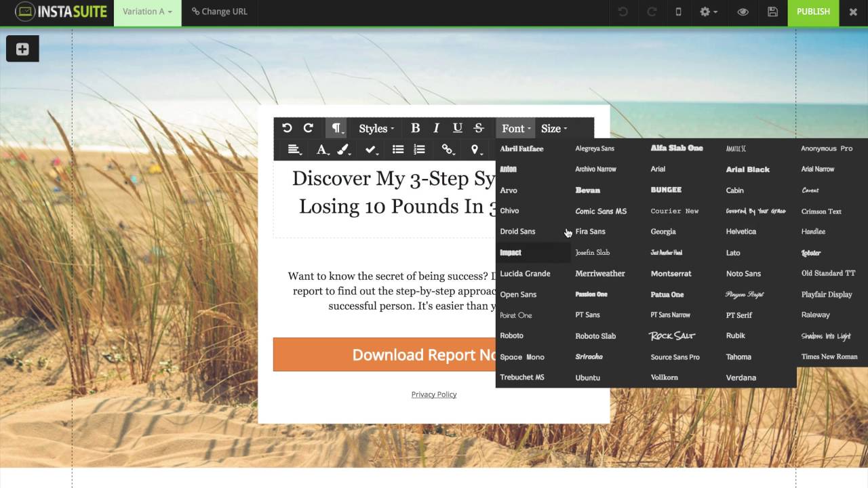This screenshot has height=488, width=868.
Task: Select Courier New font
Action: [x=674, y=211]
